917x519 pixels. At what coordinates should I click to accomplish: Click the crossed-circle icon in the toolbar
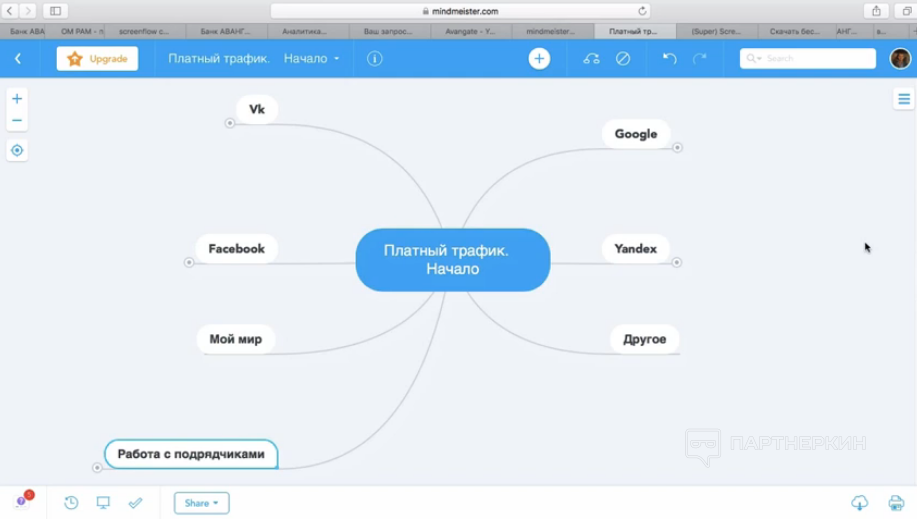coord(623,59)
